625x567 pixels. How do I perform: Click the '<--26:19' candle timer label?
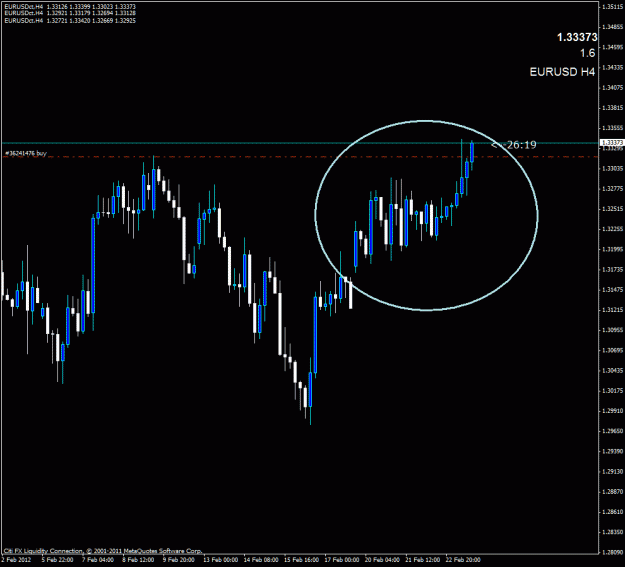click(514, 145)
